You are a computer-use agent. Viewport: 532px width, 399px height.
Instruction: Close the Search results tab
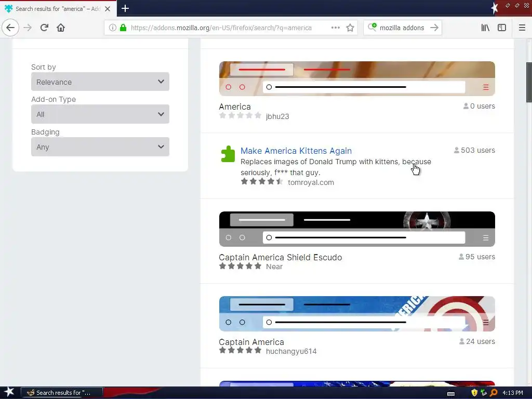tap(108, 9)
